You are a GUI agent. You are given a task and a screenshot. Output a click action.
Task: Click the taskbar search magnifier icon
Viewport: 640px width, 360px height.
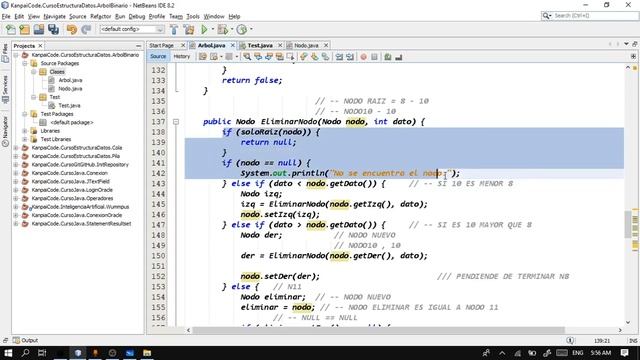tap(25, 353)
